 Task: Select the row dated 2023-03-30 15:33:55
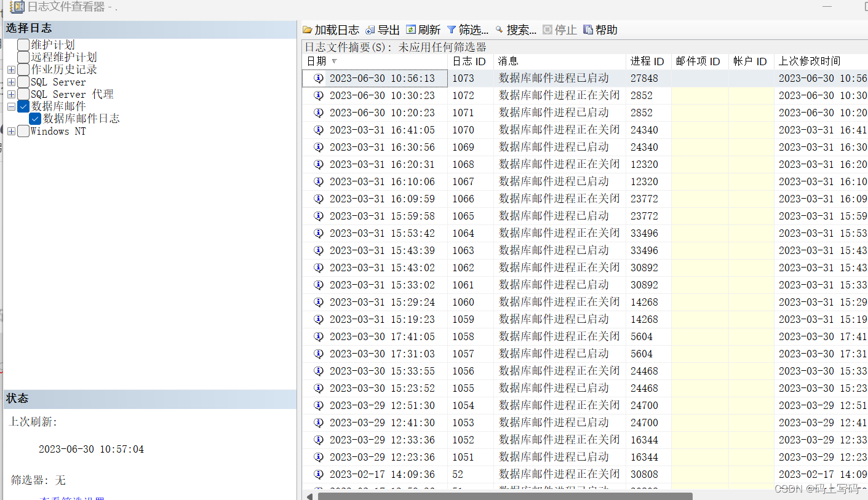point(584,371)
